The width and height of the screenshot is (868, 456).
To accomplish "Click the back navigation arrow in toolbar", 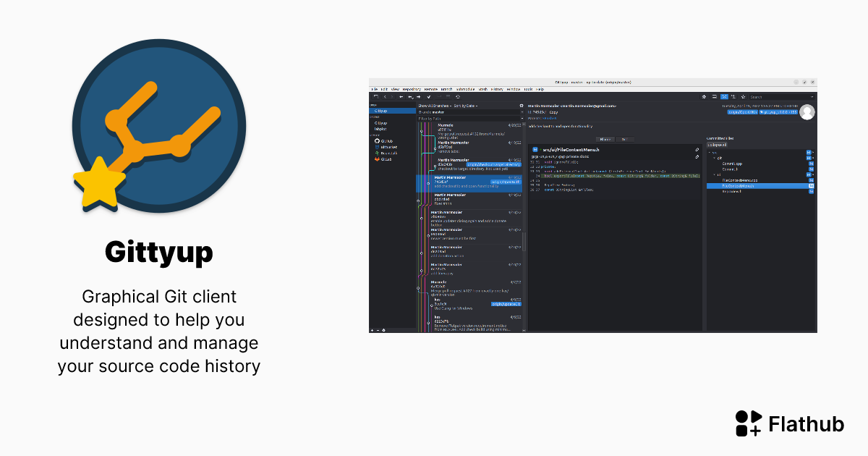I will [x=386, y=96].
